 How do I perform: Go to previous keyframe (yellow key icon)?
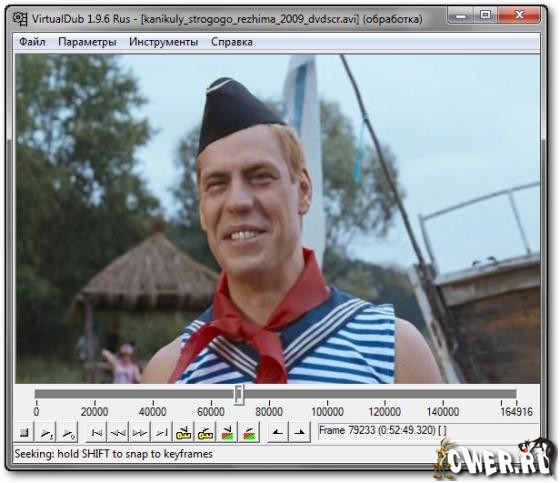[184, 433]
